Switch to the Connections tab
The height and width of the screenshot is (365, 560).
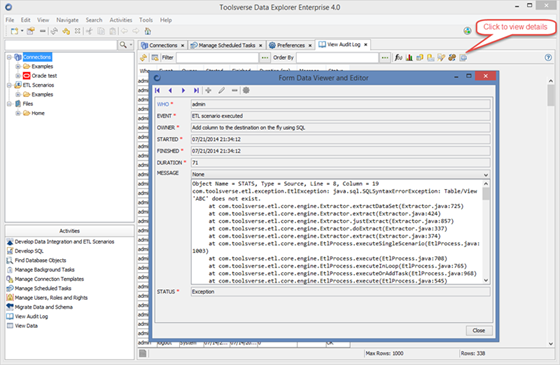(163, 45)
